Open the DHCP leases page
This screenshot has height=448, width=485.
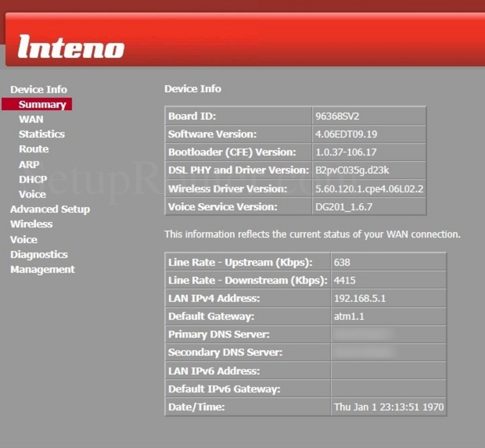pos(33,179)
